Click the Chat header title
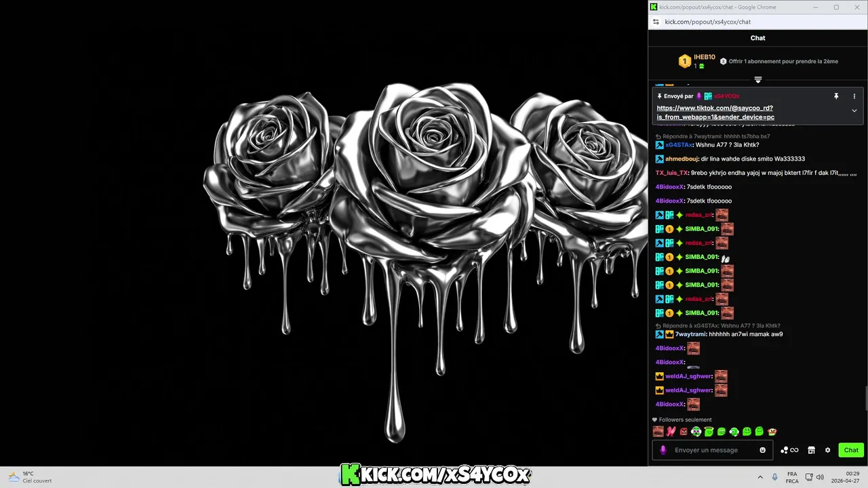This screenshot has width=868, height=488. pos(758,38)
